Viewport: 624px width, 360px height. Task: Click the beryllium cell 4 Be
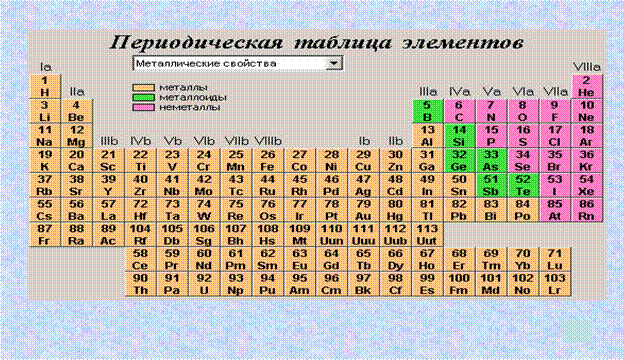77,111
